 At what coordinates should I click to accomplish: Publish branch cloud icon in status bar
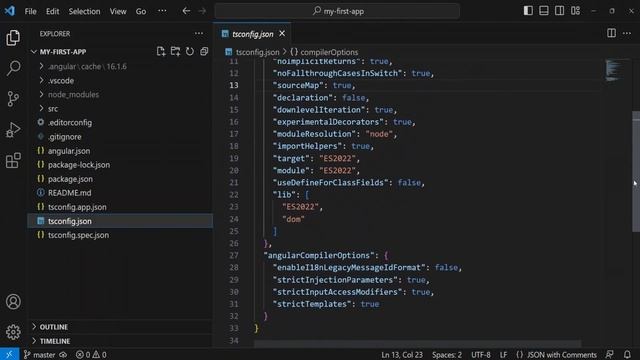(63, 355)
